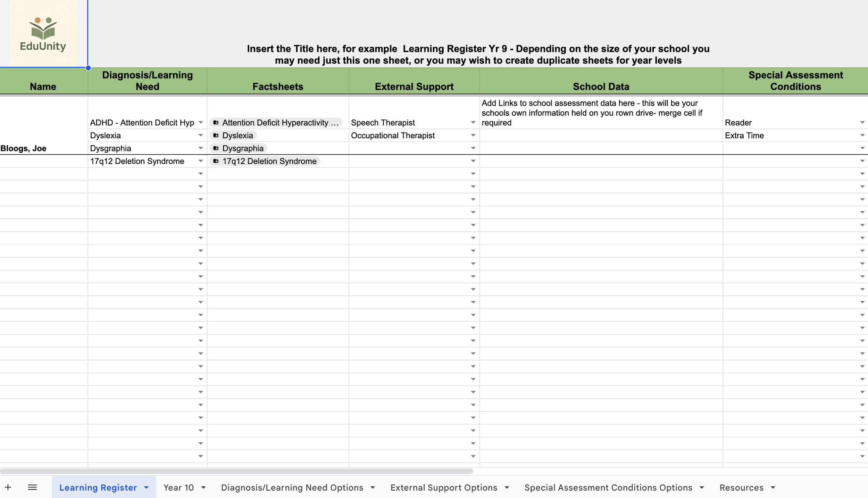The width and height of the screenshot is (868, 498).
Task: Open dropdown for Dyslexia diagnosis cell
Action: coord(201,135)
